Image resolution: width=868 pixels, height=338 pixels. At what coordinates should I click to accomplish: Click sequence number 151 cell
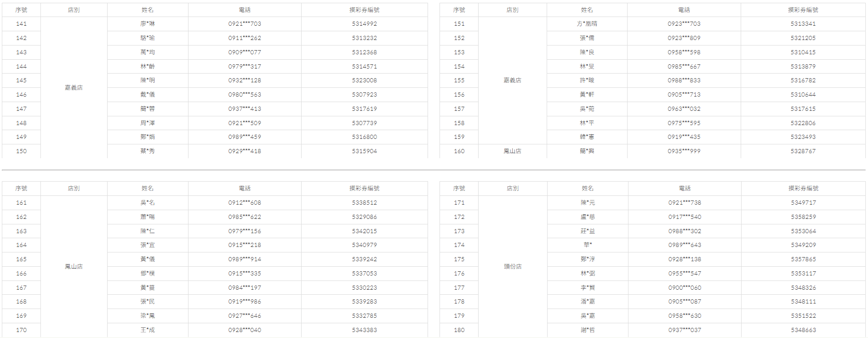(459, 24)
